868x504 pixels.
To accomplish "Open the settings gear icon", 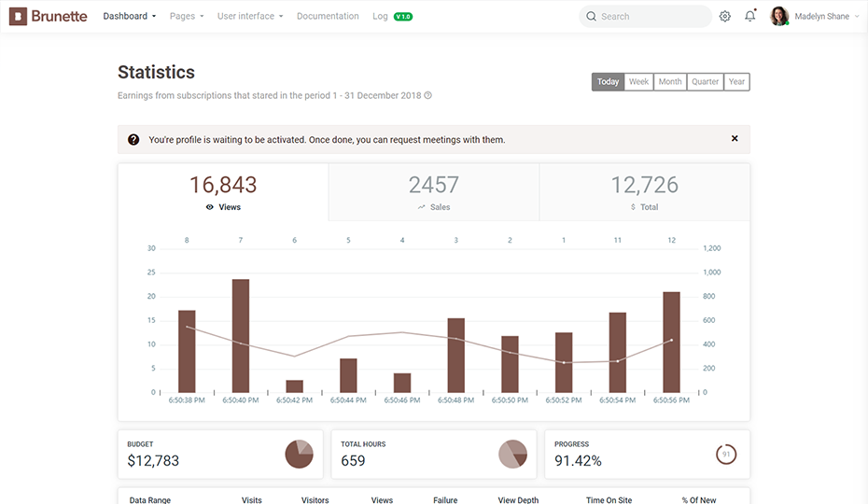I will pos(724,17).
